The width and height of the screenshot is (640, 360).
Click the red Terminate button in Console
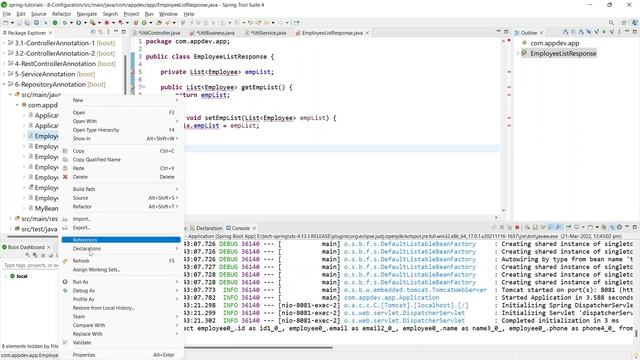(x=517, y=227)
